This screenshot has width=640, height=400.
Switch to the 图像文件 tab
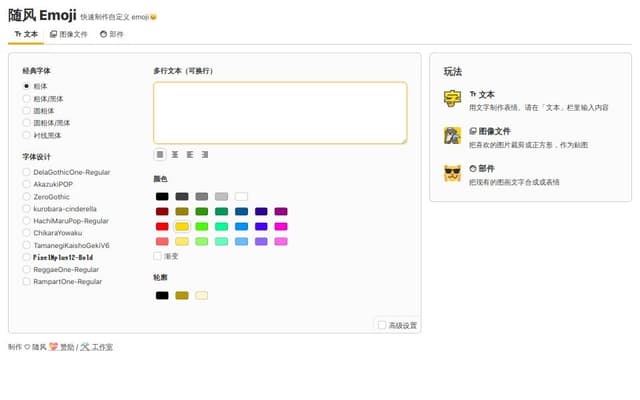[x=69, y=34]
